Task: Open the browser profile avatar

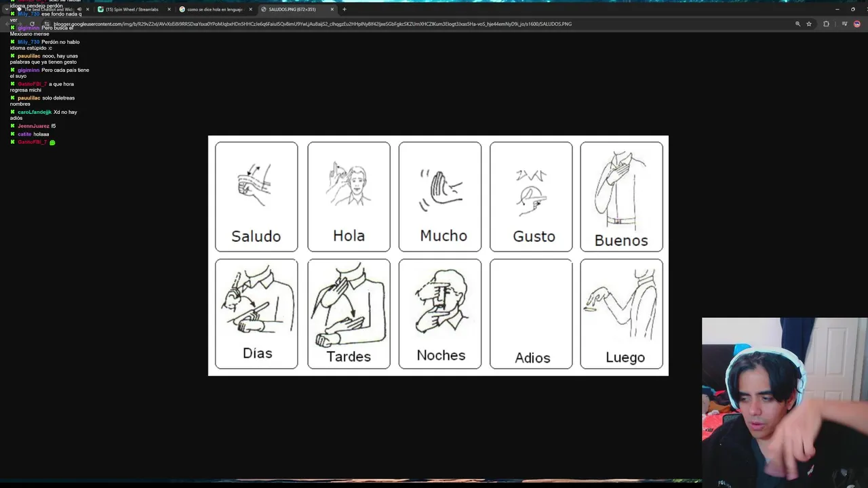Action: coord(857,24)
